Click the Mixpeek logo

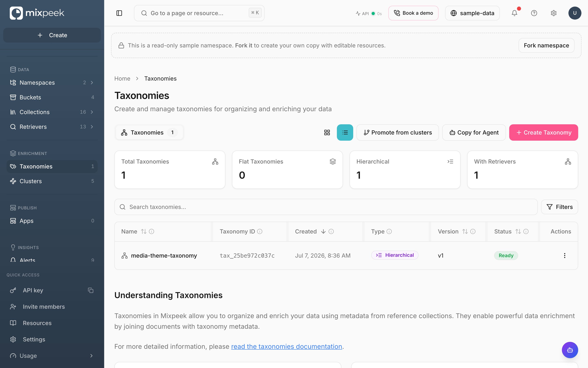pyautogui.click(x=37, y=13)
